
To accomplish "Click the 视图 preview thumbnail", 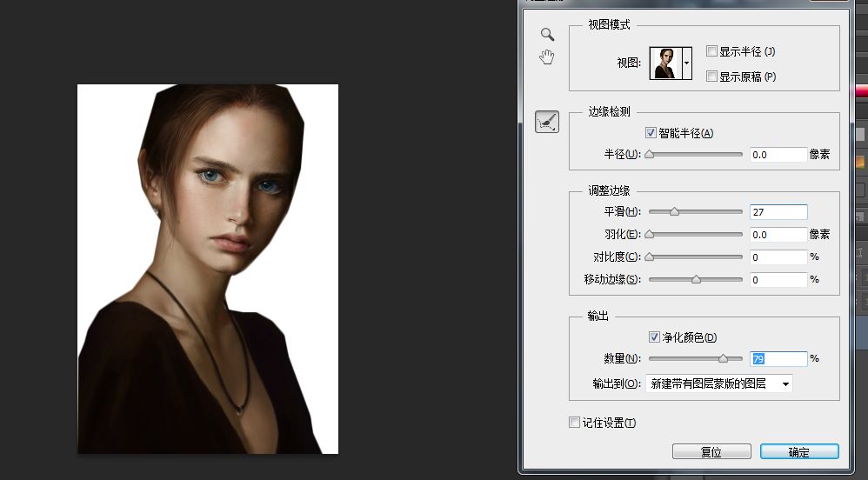I will click(665, 63).
